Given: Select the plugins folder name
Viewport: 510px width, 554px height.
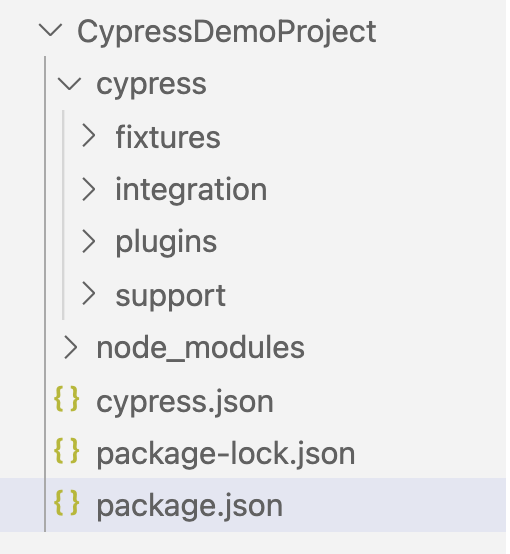Looking at the screenshot, I should pyautogui.click(x=166, y=243).
